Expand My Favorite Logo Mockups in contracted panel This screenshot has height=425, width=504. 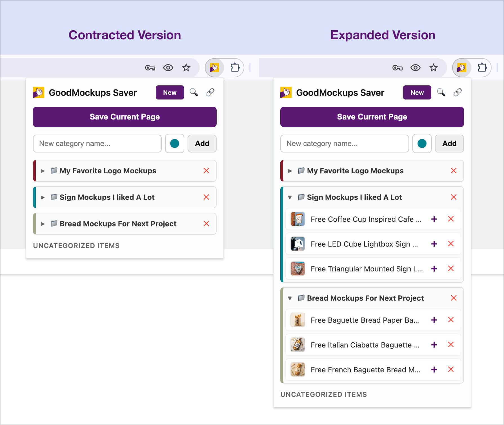[43, 171]
